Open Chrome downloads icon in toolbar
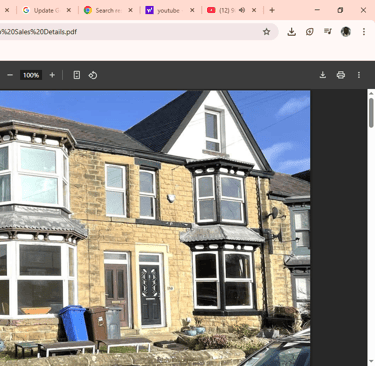The height and width of the screenshot is (366, 375). (292, 32)
